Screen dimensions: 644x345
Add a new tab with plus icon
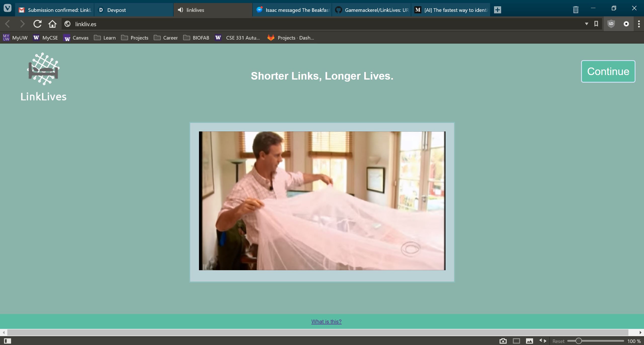497,10
